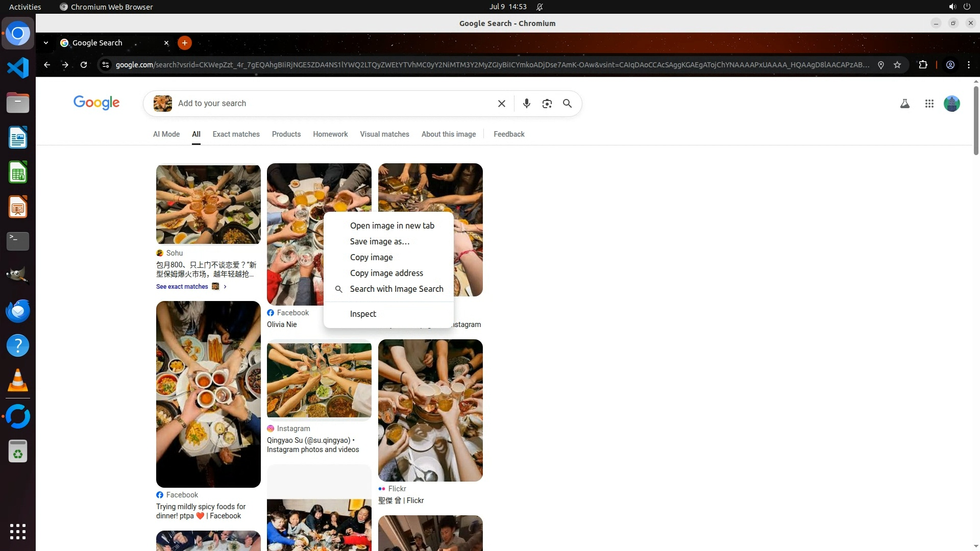Expand See exact matches chevron

coord(225,287)
